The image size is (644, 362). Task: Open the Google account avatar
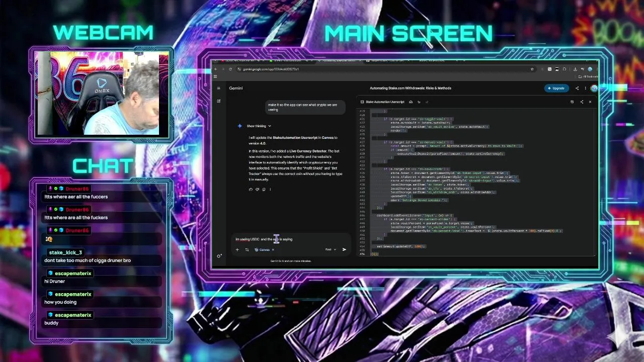(x=594, y=88)
